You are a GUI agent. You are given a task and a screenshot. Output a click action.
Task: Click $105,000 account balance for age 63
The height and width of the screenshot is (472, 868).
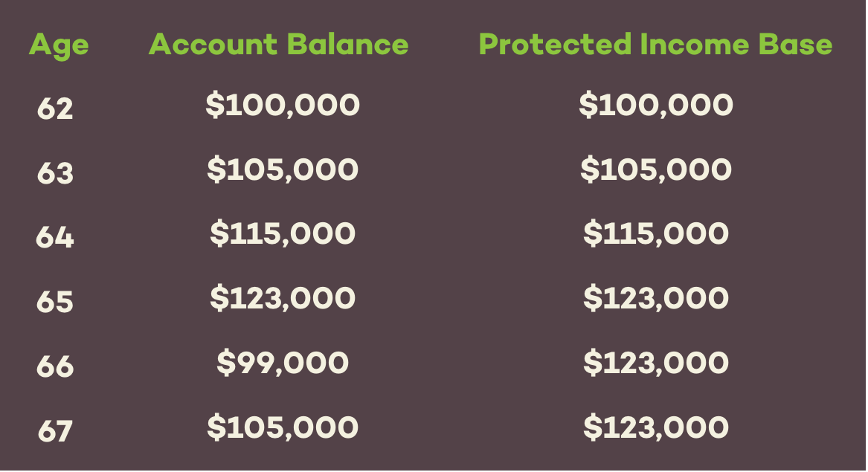click(x=283, y=169)
